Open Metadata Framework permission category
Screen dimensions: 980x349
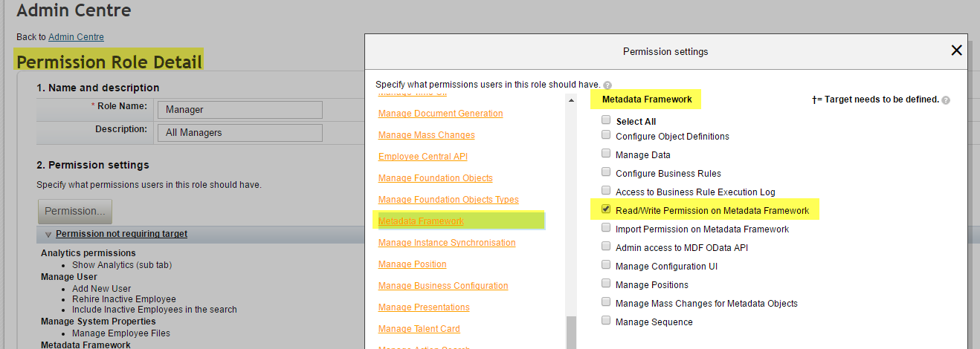coord(421,221)
